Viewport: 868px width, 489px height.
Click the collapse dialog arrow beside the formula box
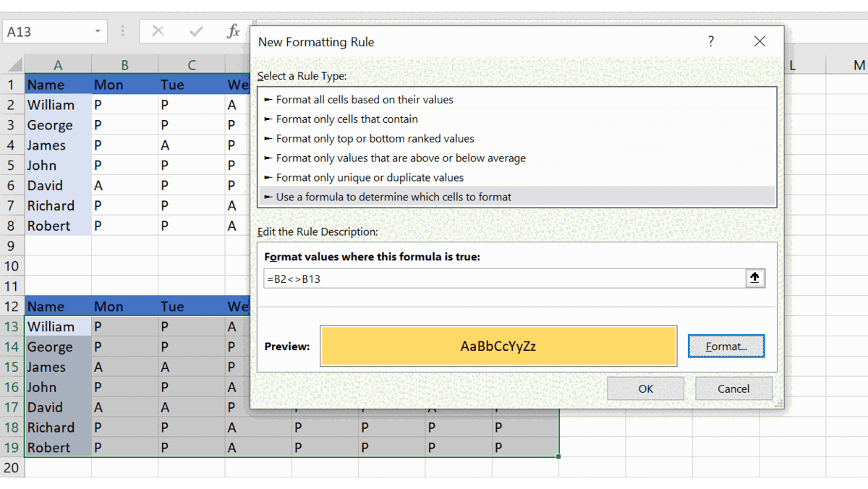[755, 278]
